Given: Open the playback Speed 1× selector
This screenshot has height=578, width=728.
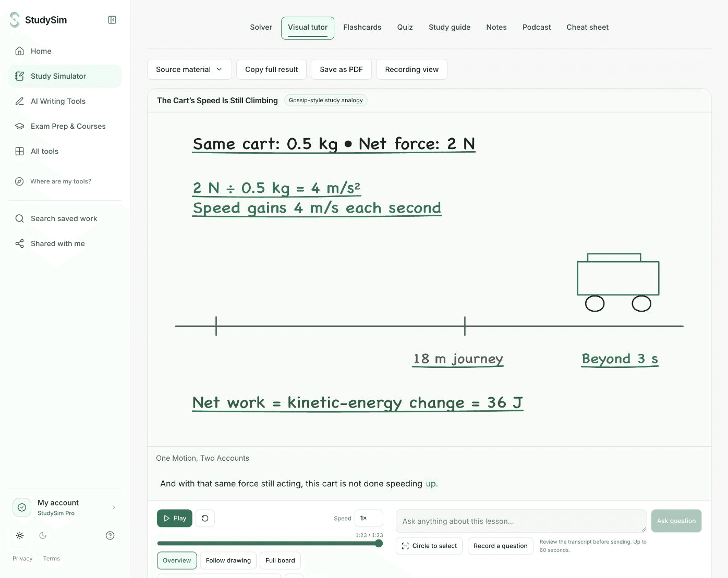Looking at the screenshot, I should click(369, 518).
